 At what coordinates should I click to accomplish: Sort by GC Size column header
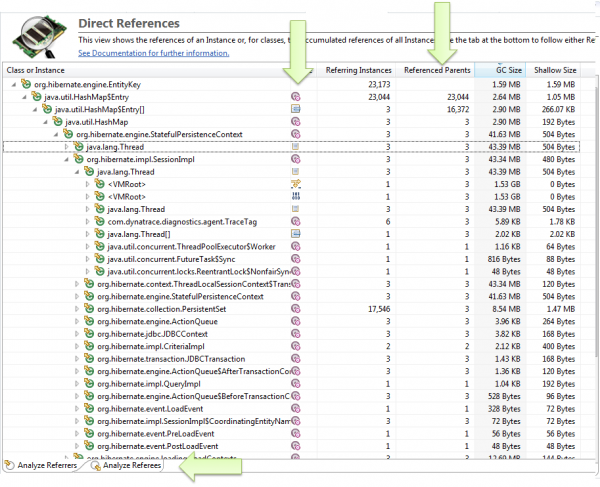509,70
